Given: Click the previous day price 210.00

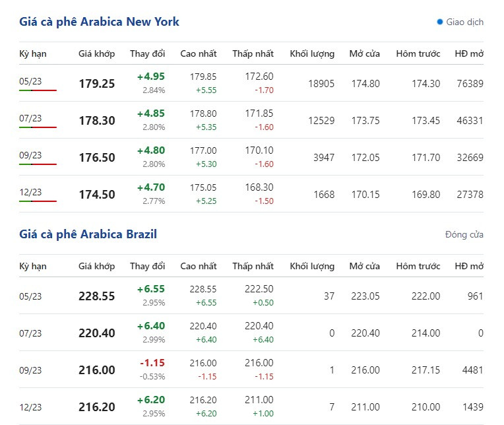Looking at the screenshot, I should (x=426, y=407).
